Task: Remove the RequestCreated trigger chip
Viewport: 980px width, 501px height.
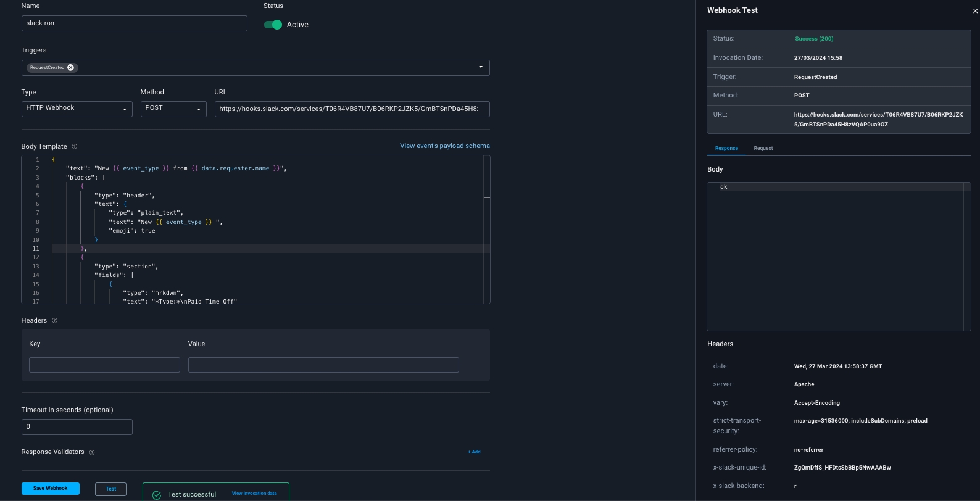Action: [x=70, y=68]
